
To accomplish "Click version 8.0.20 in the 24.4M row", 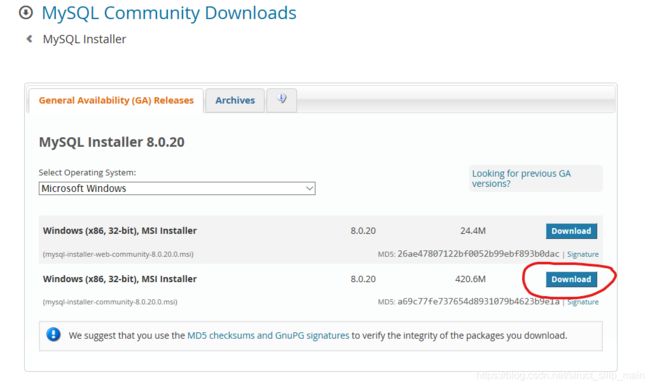I will click(363, 231).
